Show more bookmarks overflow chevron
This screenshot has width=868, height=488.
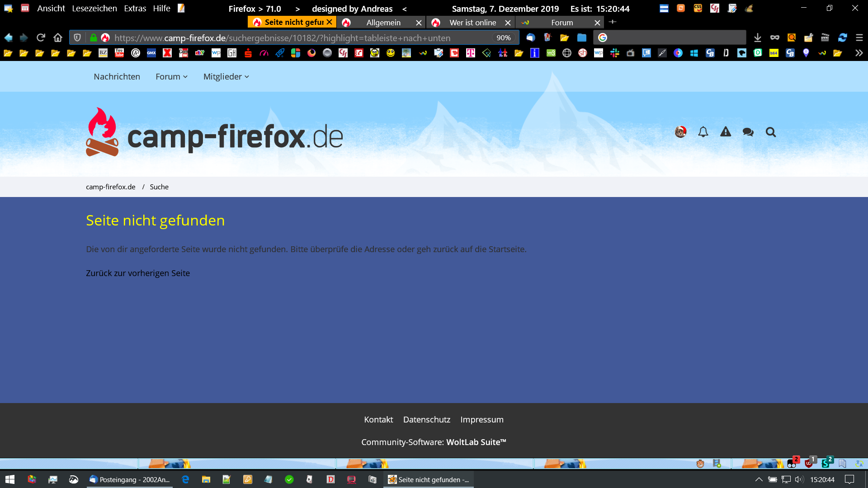[x=859, y=53]
